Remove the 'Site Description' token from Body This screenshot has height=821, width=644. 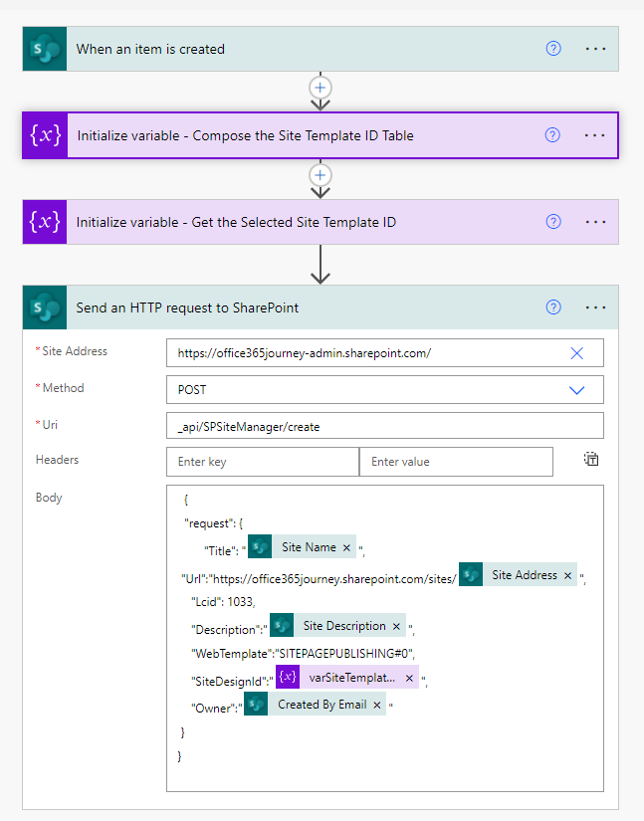coord(396,626)
